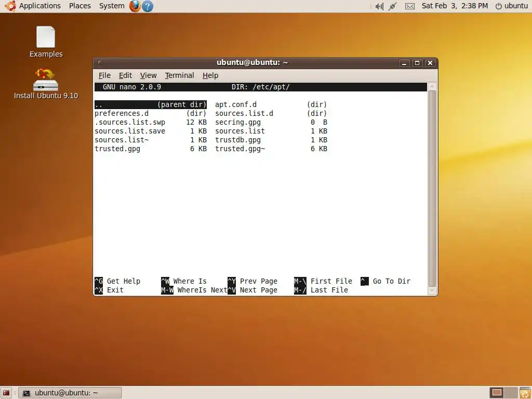Click the '^Y Prev Page' shortcut
The image size is (532, 399).
[252, 281]
